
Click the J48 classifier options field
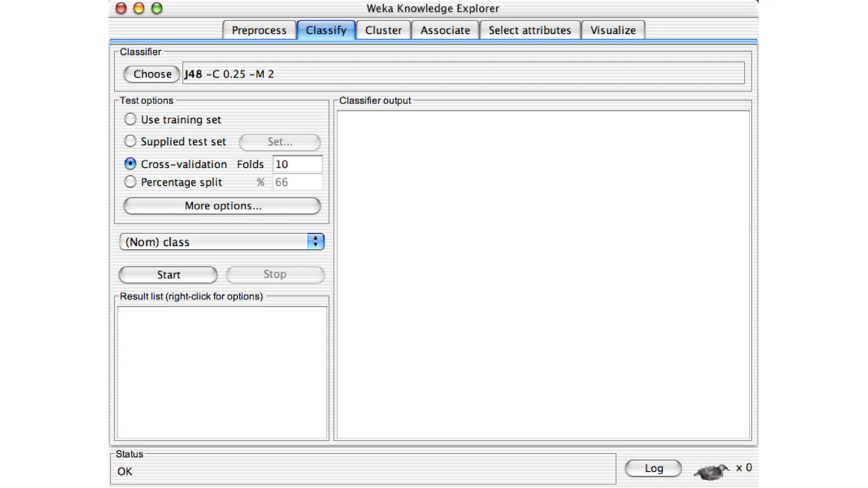click(463, 74)
